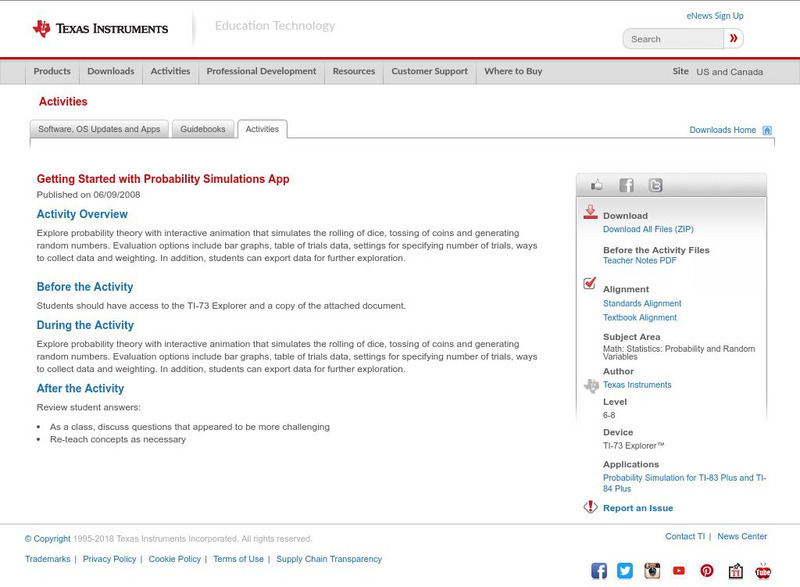Open footer TI calculator blog icon
Viewport: 800px width, 587px height.
pos(735,571)
